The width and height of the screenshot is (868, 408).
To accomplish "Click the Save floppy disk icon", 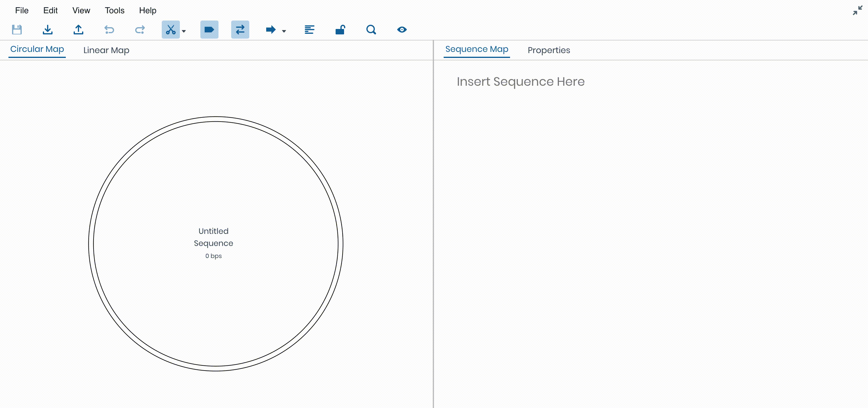I will pos(17,30).
